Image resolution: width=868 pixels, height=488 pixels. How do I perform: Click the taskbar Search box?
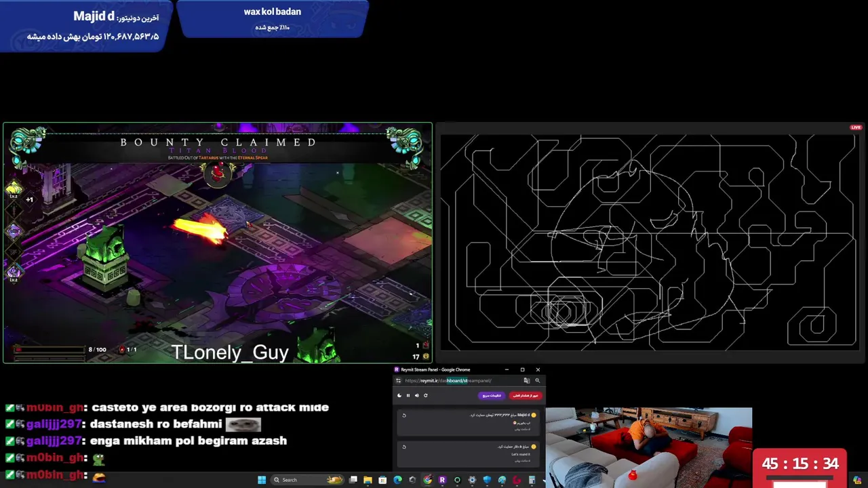(307, 480)
